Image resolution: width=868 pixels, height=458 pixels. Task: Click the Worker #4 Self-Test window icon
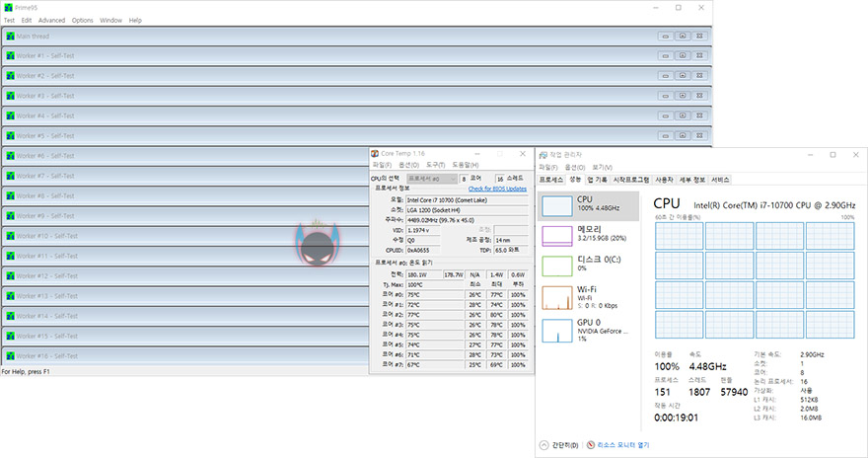click(x=10, y=115)
